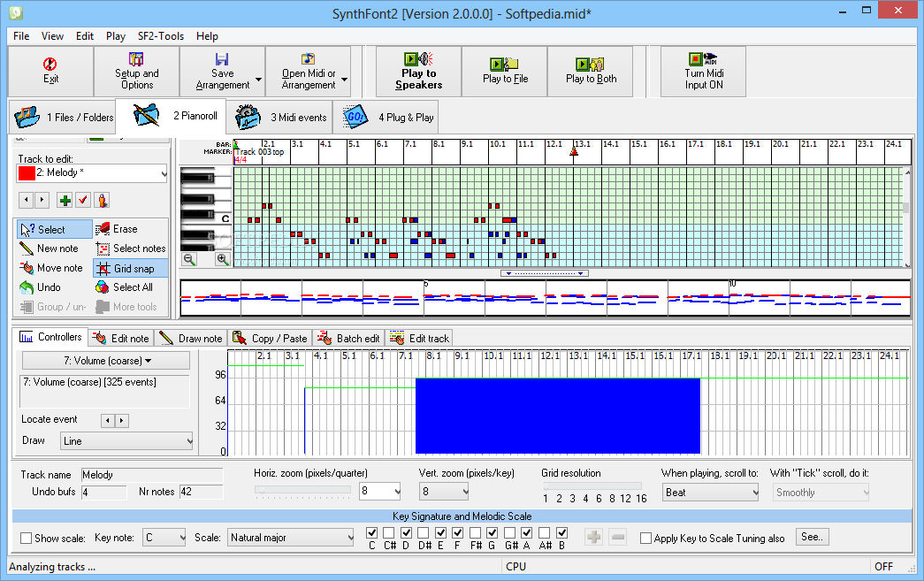This screenshot has height=581, width=924.
Task: Click the icon right of the red checkmark
Action: pos(102,201)
